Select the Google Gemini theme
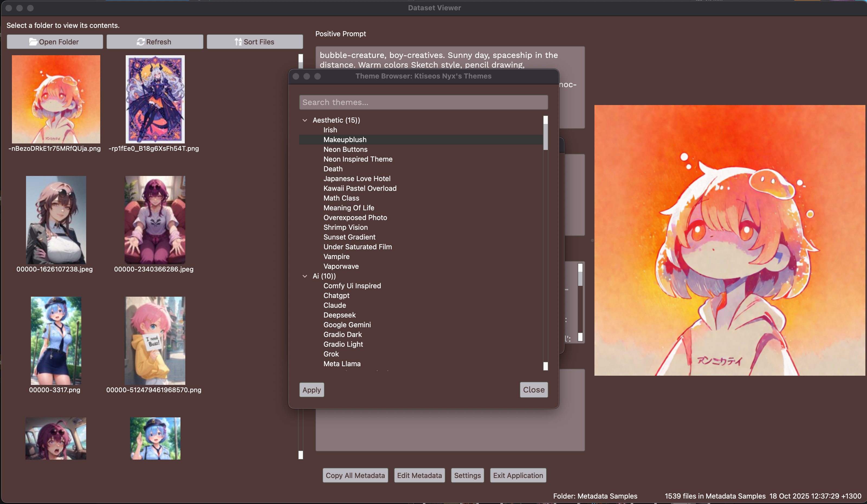 pyautogui.click(x=347, y=325)
